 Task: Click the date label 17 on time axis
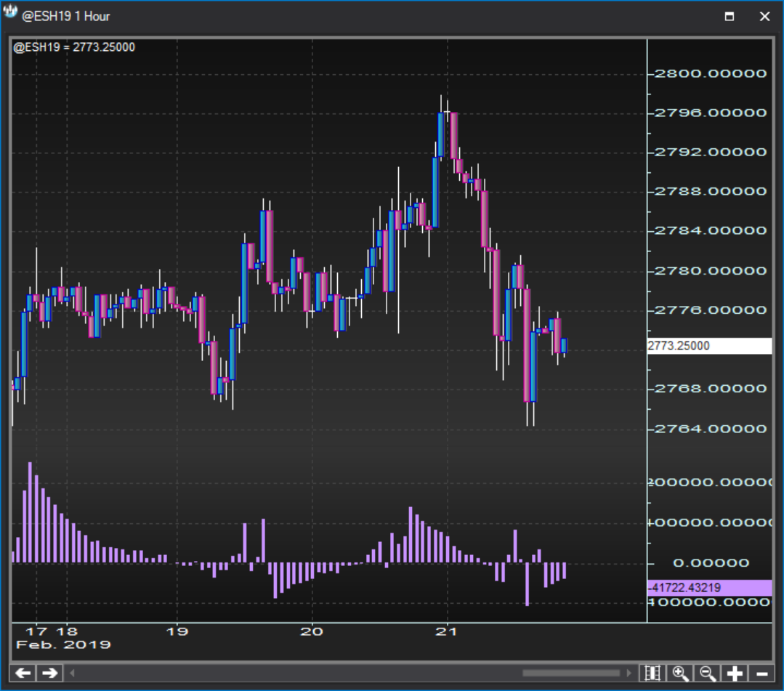pos(36,631)
